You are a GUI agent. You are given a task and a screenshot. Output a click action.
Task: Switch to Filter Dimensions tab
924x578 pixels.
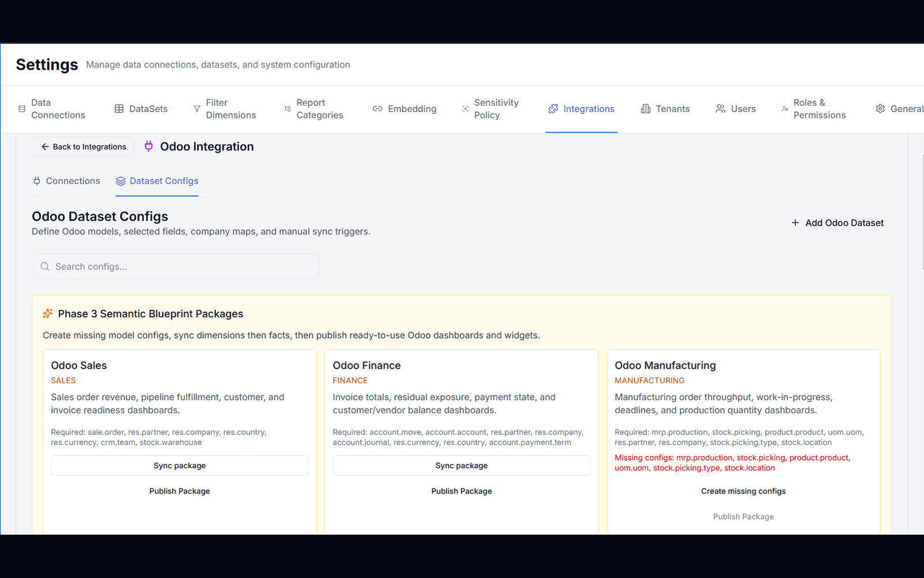tap(225, 109)
